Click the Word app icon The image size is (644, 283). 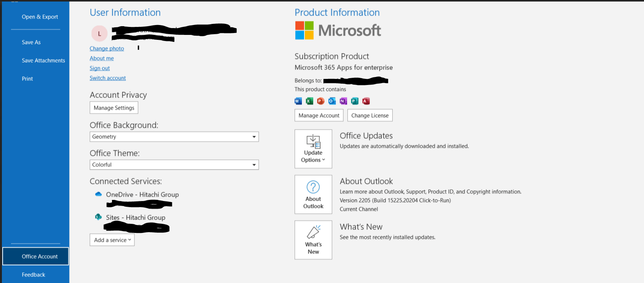pyautogui.click(x=298, y=101)
